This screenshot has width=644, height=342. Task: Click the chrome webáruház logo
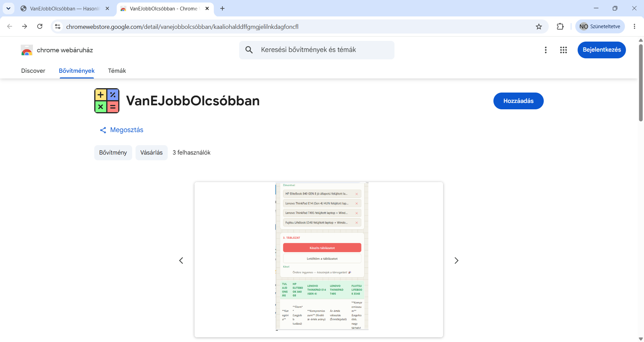pyautogui.click(x=57, y=50)
